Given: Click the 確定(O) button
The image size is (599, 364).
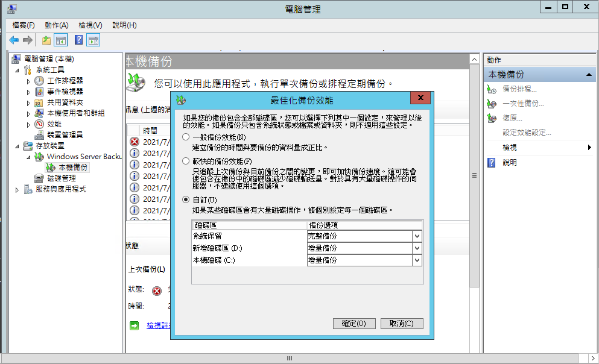Looking at the screenshot, I should (x=353, y=324).
